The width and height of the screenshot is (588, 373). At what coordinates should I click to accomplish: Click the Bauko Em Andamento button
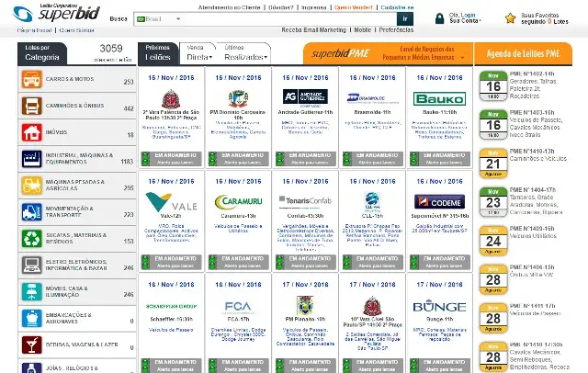(439, 159)
